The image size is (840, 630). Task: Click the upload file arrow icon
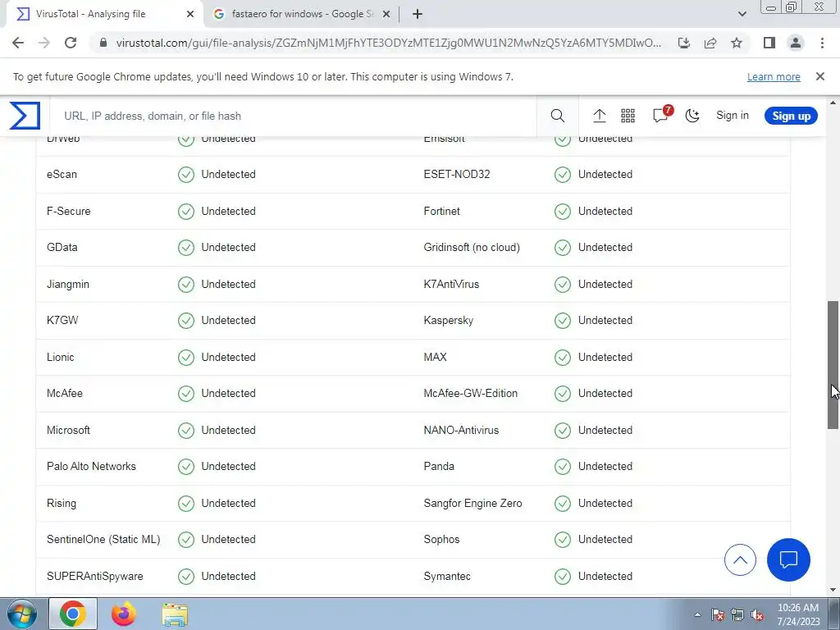pos(599,116)
